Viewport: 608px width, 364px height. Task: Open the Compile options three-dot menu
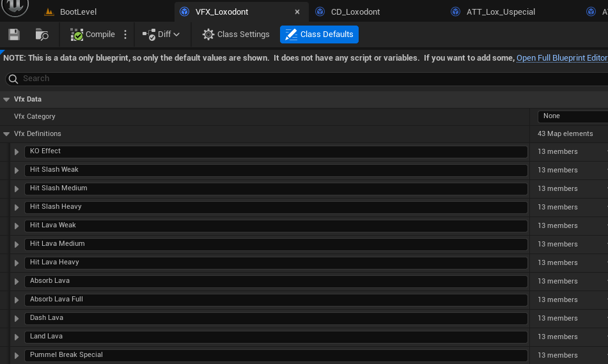(125, 34)
